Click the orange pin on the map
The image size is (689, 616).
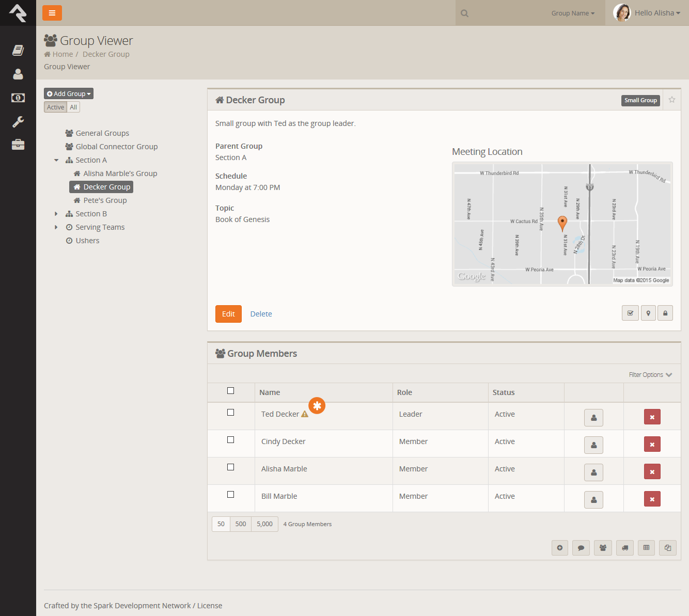pos(562,223)
